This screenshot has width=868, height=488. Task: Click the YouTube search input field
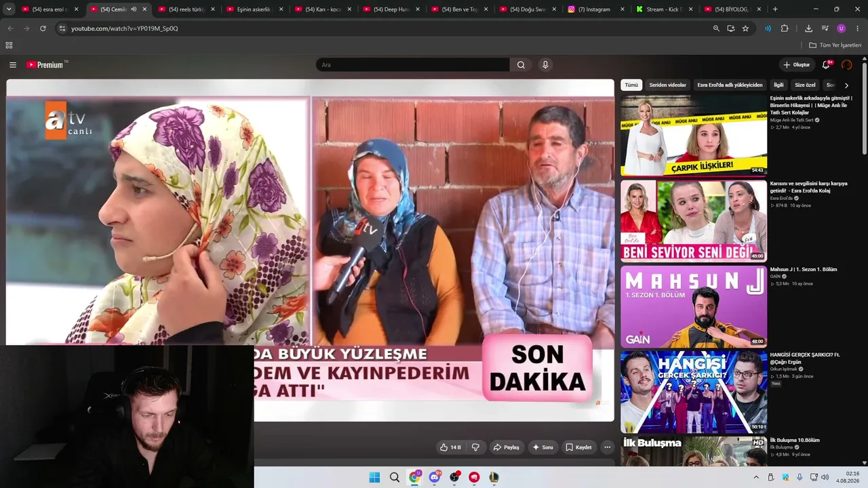click(x=412, y=65)
